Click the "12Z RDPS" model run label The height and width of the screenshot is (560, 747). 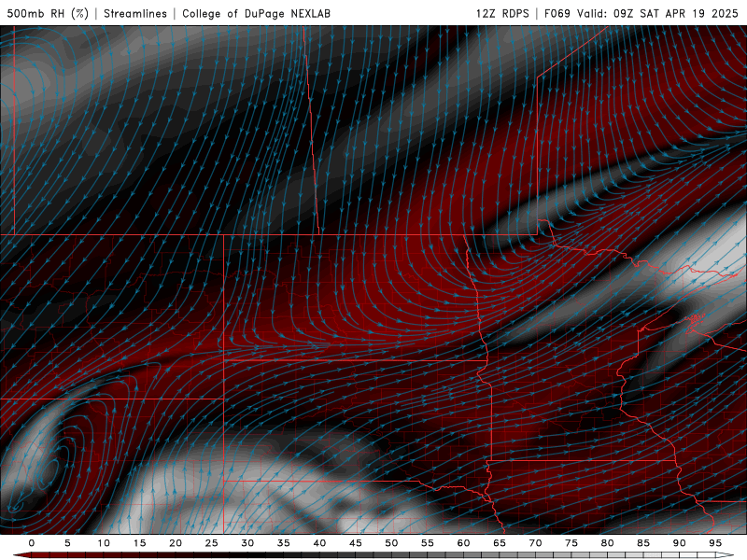tap(502, 13)
